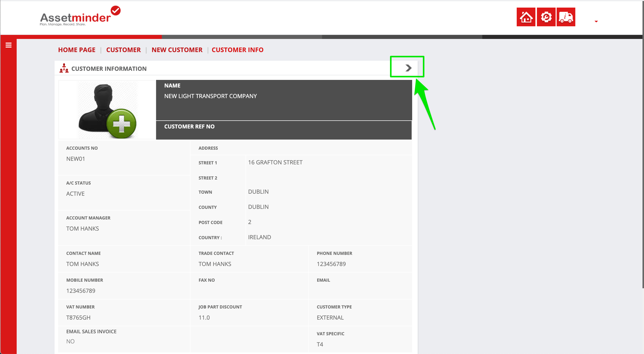Click VAT specific value T4
The width and height of the screenshot is (644, 354).
(320, 344)
